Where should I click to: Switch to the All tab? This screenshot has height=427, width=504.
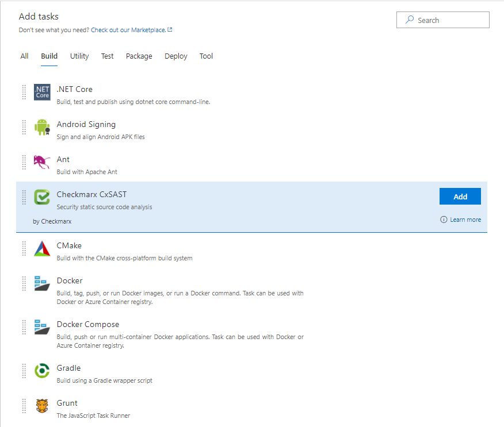tap(24, 56)
